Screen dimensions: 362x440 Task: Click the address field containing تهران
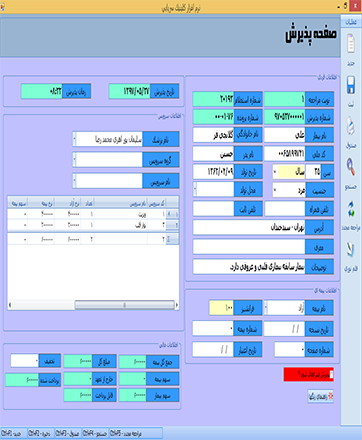pyautogui.click(x=249, y=228)
